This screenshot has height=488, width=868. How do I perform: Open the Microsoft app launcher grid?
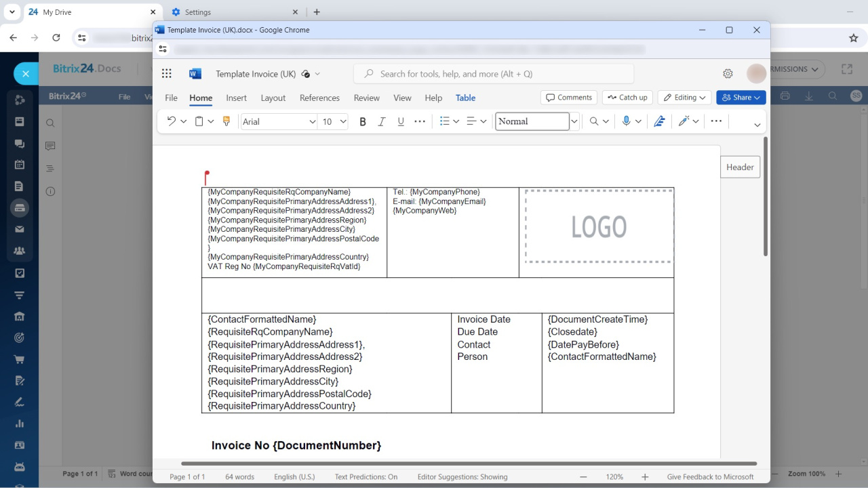pyautogui.click(x=167, y=74)
